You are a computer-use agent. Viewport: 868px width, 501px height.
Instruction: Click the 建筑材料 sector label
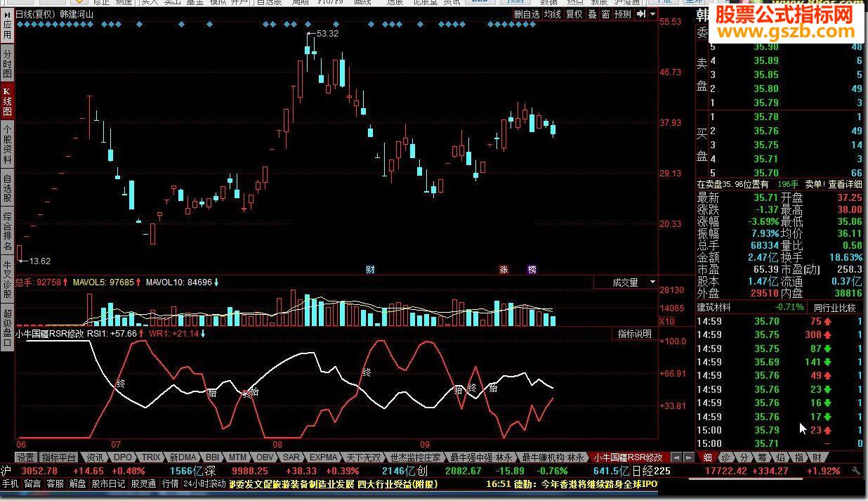tap(714, 307)
